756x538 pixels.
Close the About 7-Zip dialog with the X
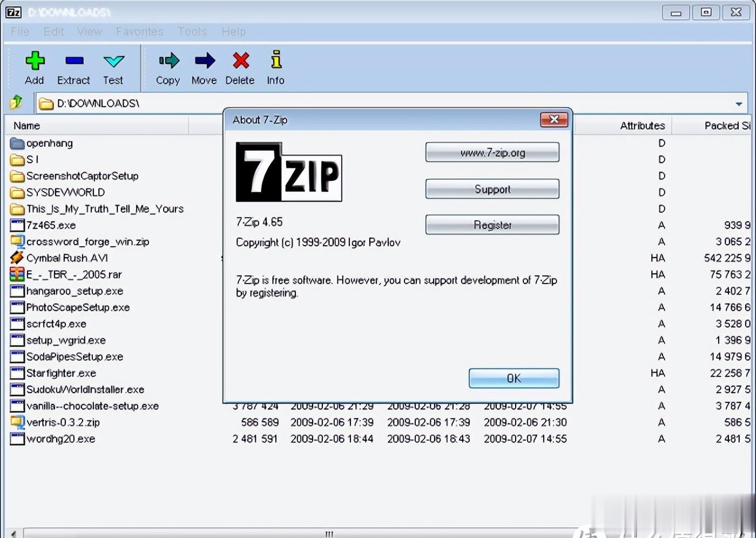pyautogui.click(x=554, y=119)
